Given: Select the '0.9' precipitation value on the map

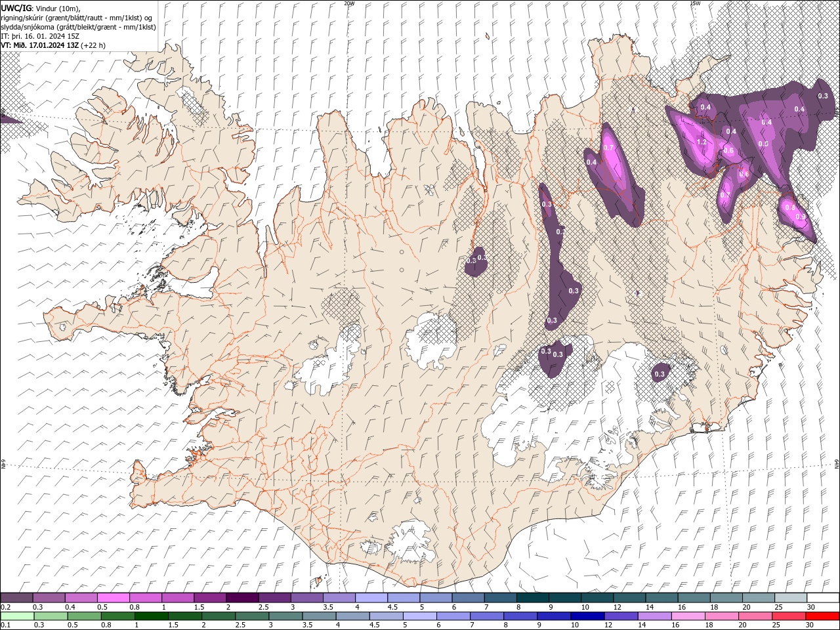Looking at the screenshot, I should click(800, 217).
